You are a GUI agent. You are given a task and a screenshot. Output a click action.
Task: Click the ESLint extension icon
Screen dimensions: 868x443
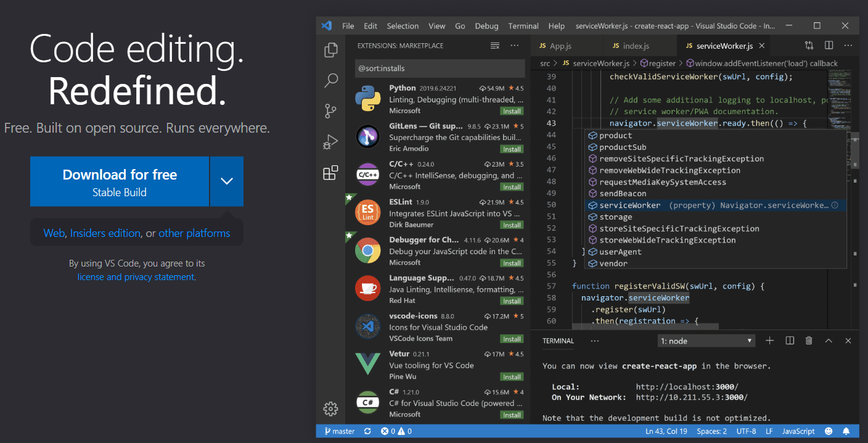pos(367,212)
